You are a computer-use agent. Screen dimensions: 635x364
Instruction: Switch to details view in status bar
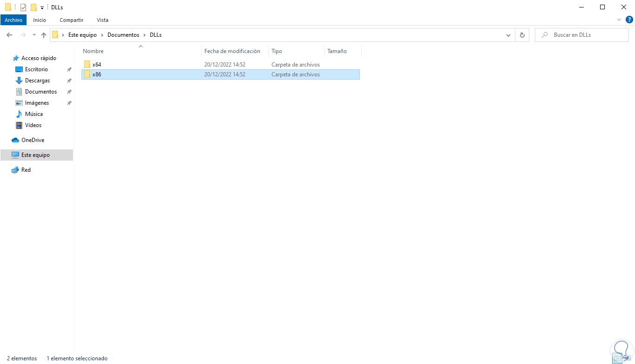(617, 358)
